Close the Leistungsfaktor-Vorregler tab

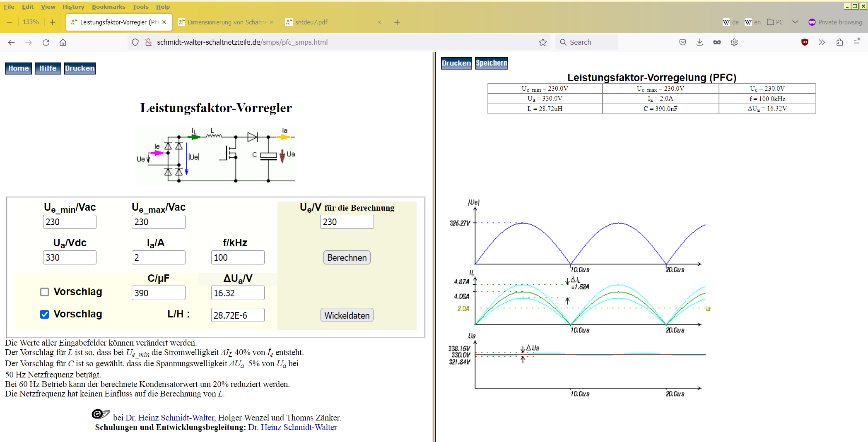click(164, 22)
